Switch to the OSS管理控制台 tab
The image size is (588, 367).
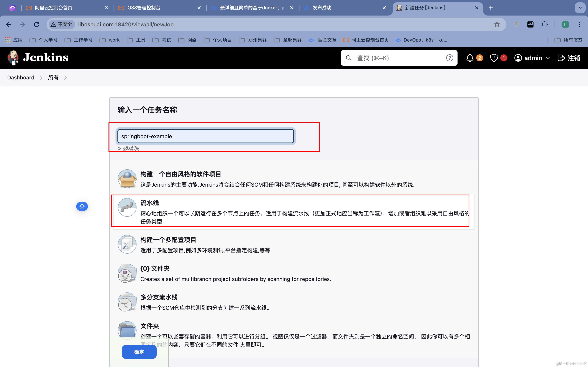click(144, 8)
